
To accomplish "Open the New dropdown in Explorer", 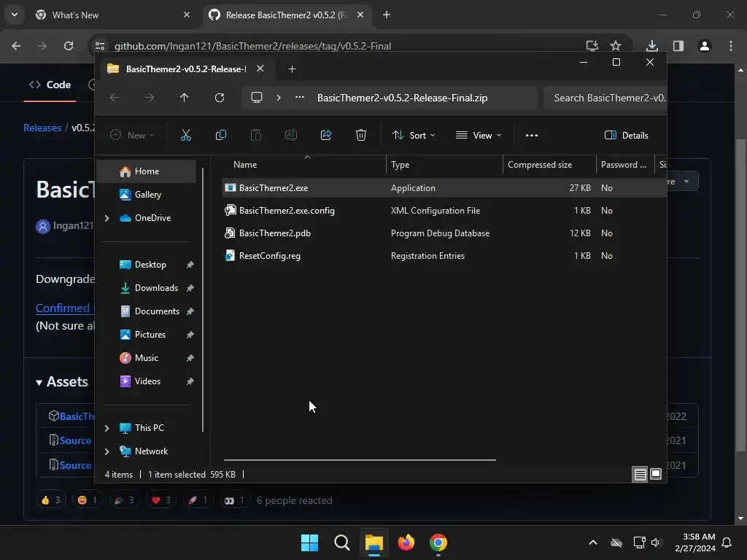I will click(132, 135).
